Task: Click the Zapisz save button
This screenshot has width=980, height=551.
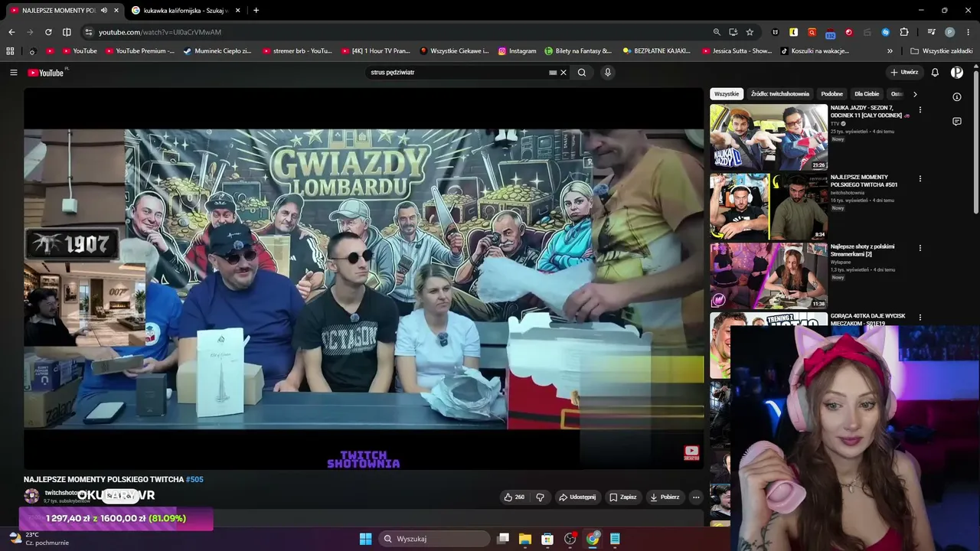Action: [x=623, y=497]
